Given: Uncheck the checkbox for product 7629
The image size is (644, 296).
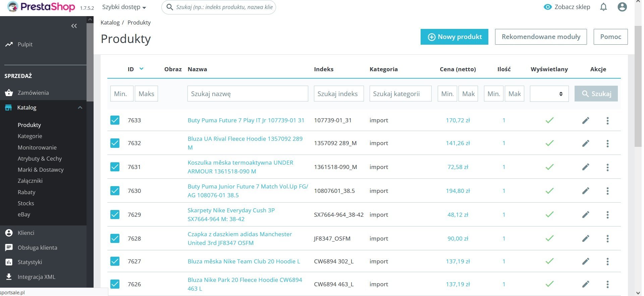Looking at the screenshot, I should point(115,214).
